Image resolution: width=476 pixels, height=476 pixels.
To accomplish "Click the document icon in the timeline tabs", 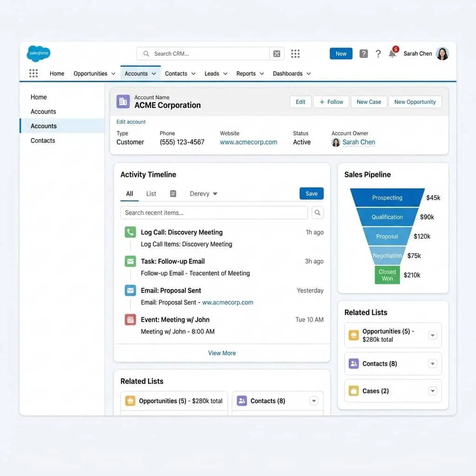I will pos(173,194).
